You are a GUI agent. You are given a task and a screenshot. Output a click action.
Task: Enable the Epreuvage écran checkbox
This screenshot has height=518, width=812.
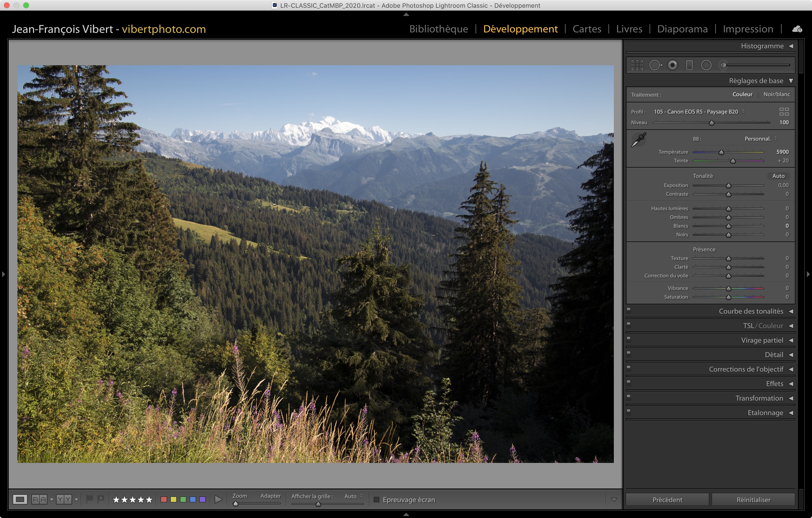pyautogui.click(x=377, y=499)
